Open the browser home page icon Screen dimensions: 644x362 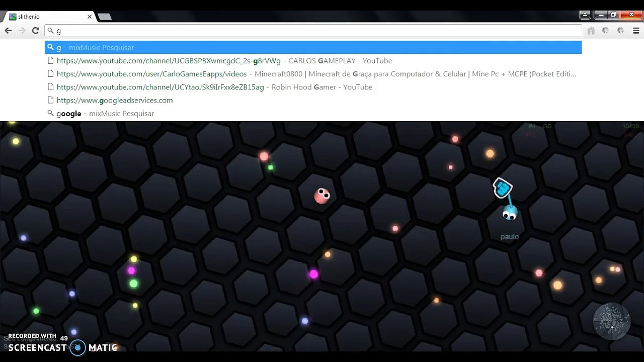click(x=591, y=31)
